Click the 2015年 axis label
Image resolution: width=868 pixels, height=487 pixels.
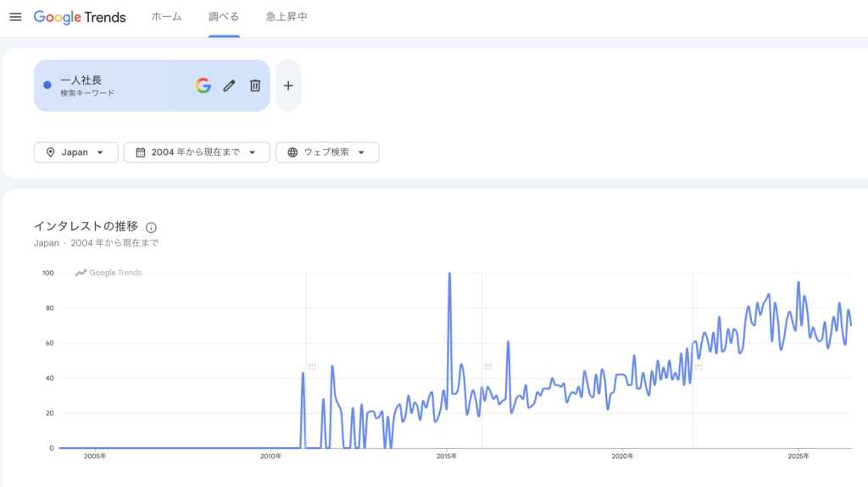point(447,457)
